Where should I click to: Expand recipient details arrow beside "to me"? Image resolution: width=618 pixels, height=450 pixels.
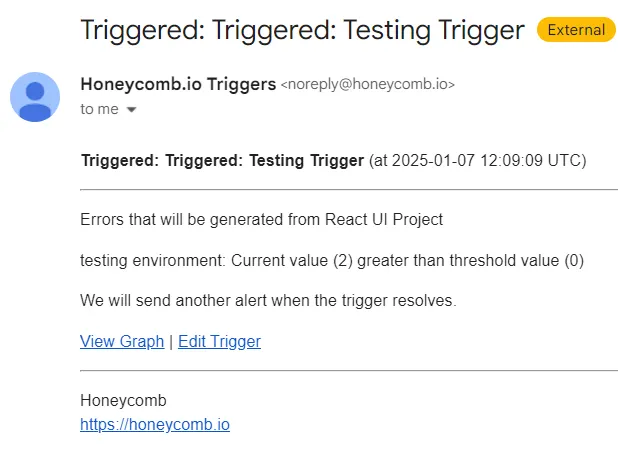[x=132, y=110]
